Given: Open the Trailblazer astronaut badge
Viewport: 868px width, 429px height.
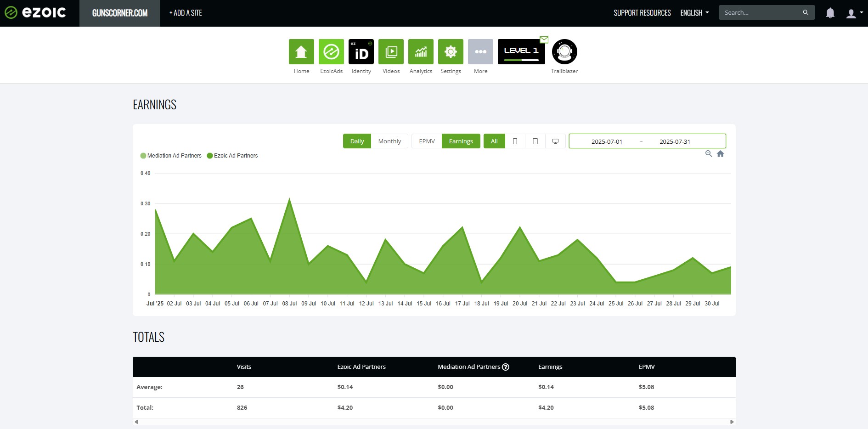Looking at the screenshot, I should 564,51.
